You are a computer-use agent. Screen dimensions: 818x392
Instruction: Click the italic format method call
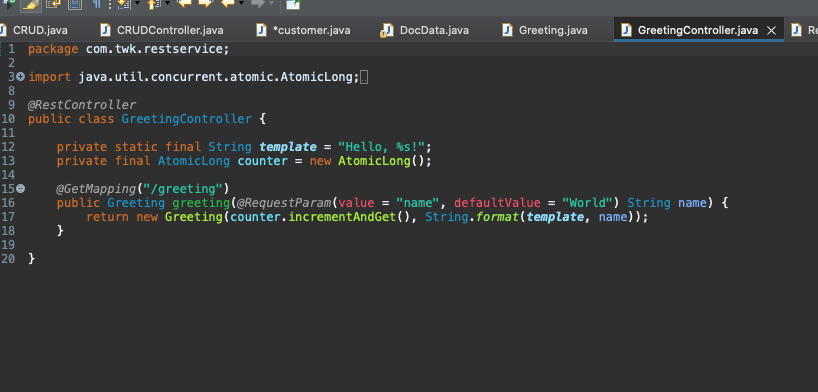click(x=497, y=217)
